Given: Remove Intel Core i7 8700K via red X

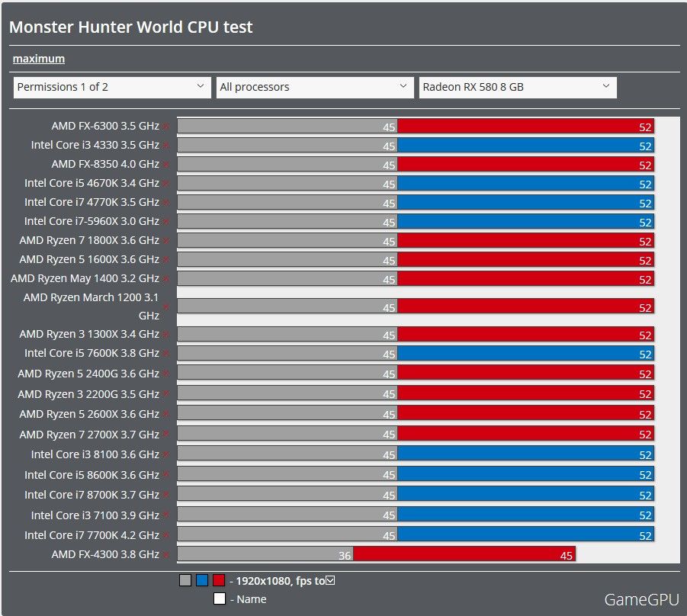Looking at the screenshot, I should tap(166, 495).
